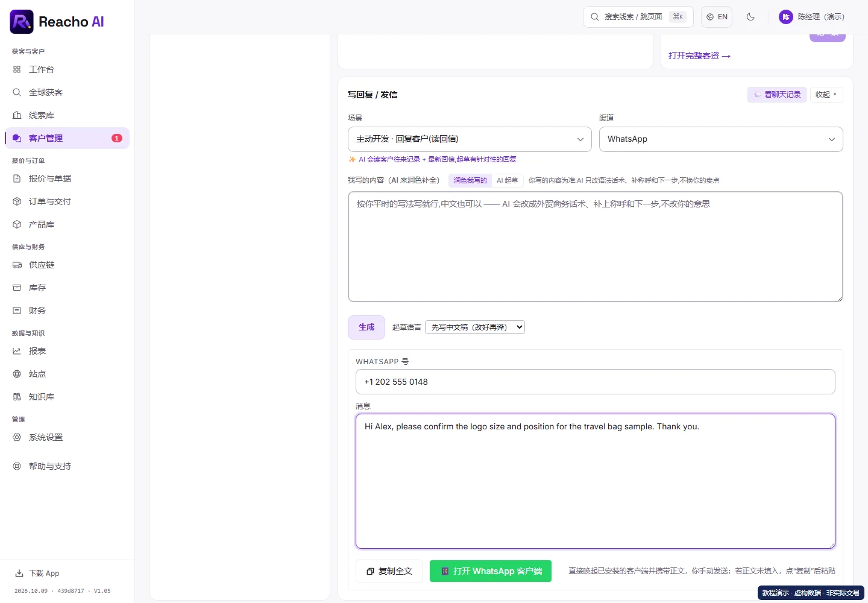This screenshot has height=603, width=868.
Task: Collapse the compose panel with 收起
Action: tap(826, 95)
